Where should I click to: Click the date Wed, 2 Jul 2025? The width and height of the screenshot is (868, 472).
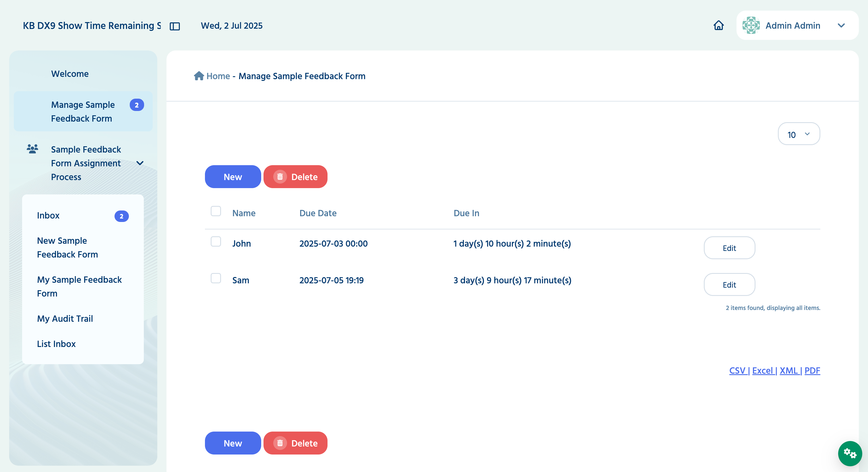click(x=232, y=26)
